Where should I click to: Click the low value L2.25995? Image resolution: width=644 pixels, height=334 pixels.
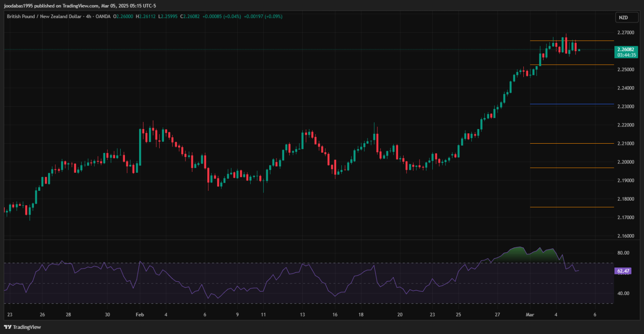tap(168, 16)
